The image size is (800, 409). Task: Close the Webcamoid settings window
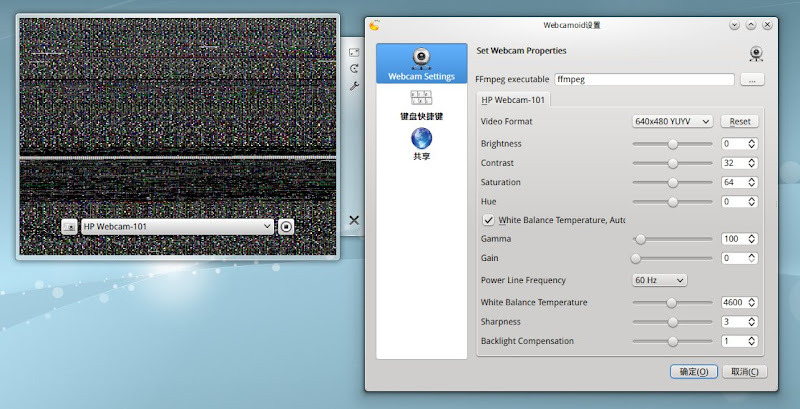pyautogui.click(x=767, y=24)
